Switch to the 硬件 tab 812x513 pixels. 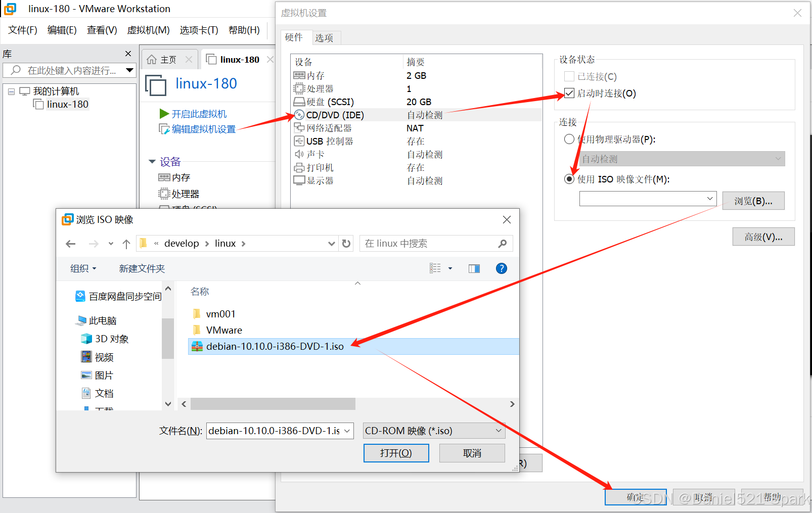click(294, 37)
